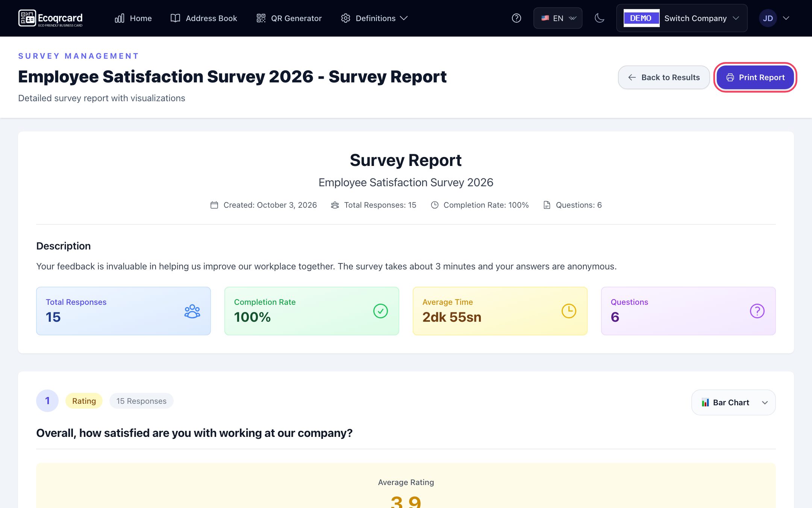Click the clock icon beside Completion Rate: 100%
Image resolution: width=812 pixels, height=508 pixels.
pos(435,205)
